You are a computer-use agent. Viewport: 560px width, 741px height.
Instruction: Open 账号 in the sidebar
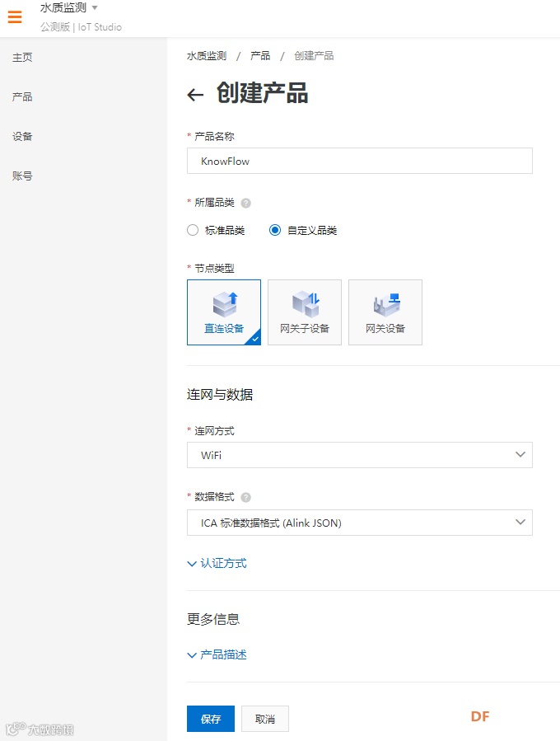coord(22,176)
